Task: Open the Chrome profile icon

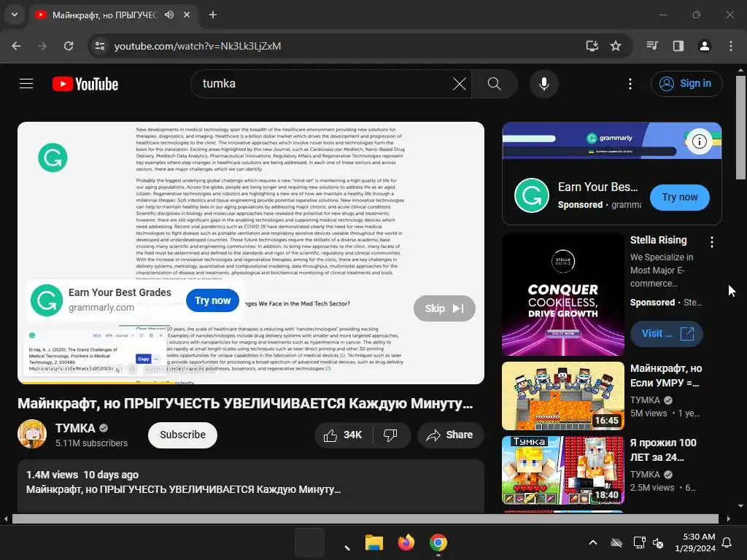Action: click(x=704, y=46)
